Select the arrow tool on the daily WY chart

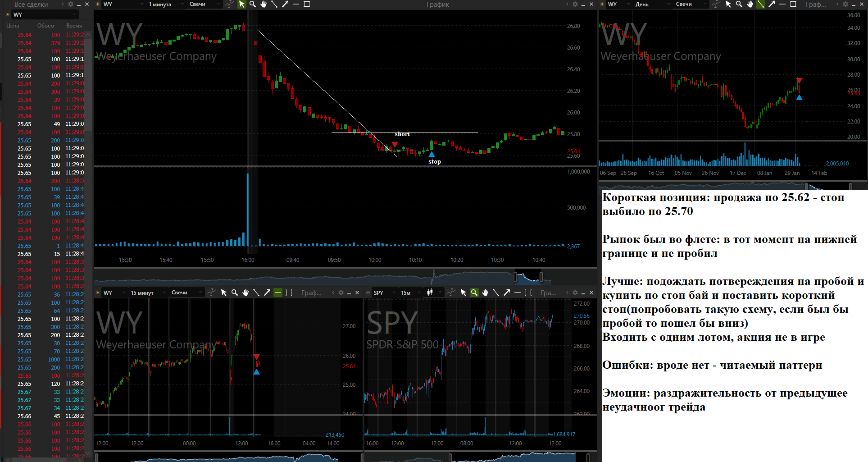pos(772,4)
